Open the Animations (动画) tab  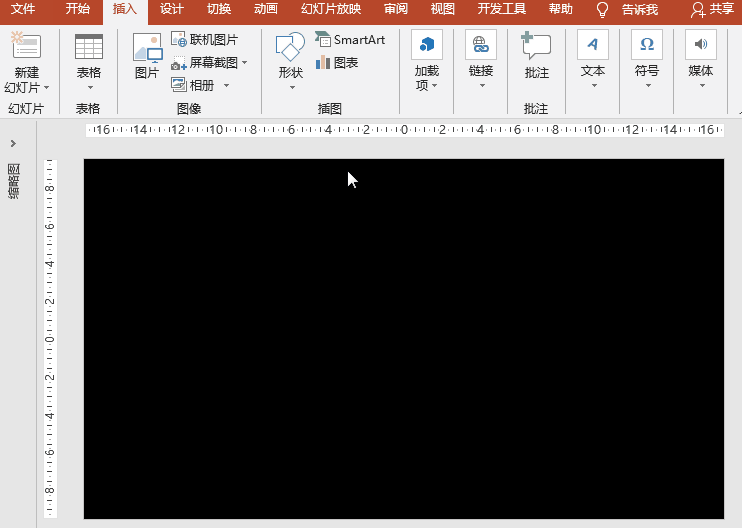click(265, 9)
